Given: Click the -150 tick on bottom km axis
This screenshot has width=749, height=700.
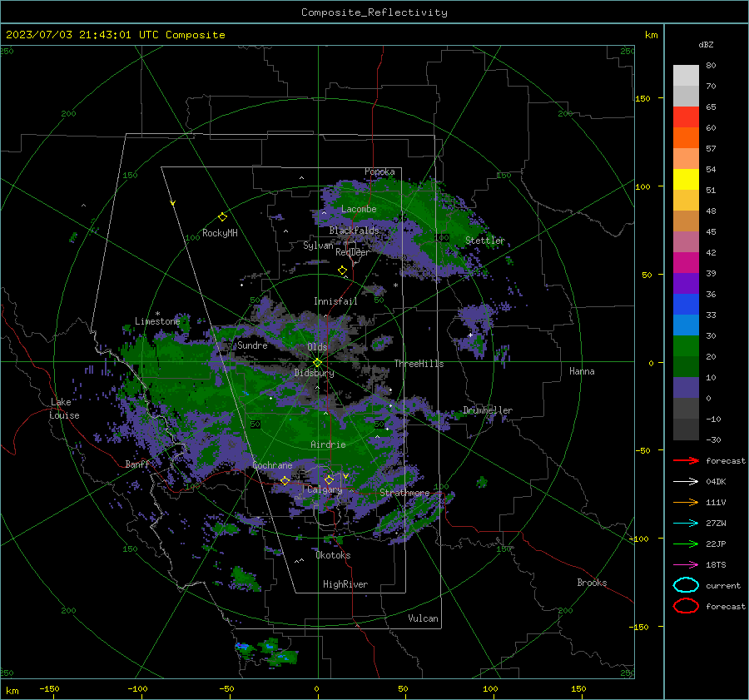Looking at the screenshot, I should 49,688.
